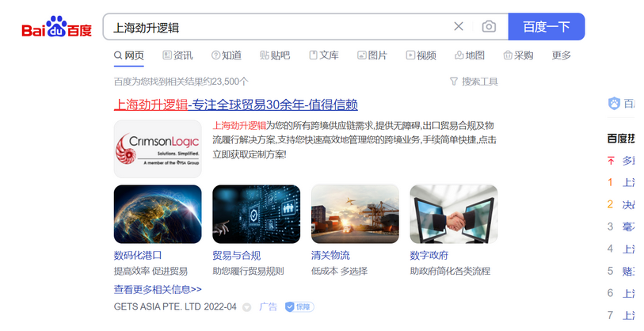Switch to the 资讯 tab
The height and width of the screenshot is (331, 644).
click(177, 55)
